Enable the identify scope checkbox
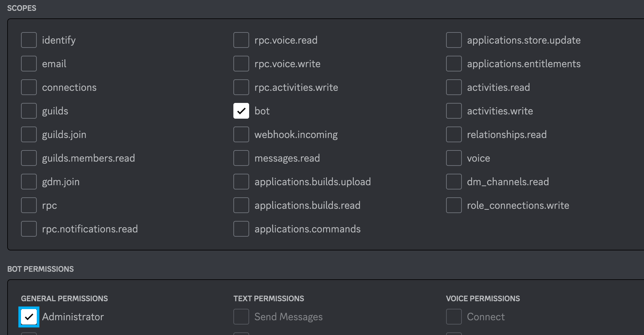 coord(29,40)
